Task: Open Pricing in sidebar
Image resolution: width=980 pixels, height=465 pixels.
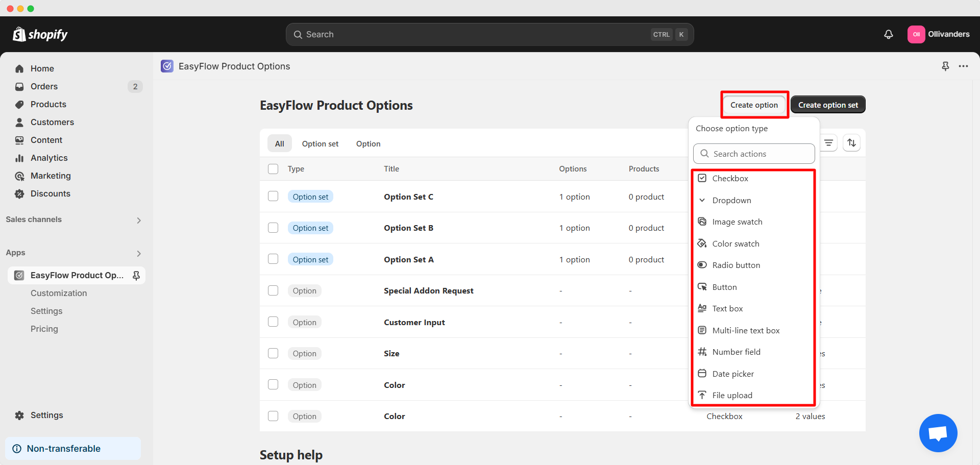Action: (x=44, y=329)
